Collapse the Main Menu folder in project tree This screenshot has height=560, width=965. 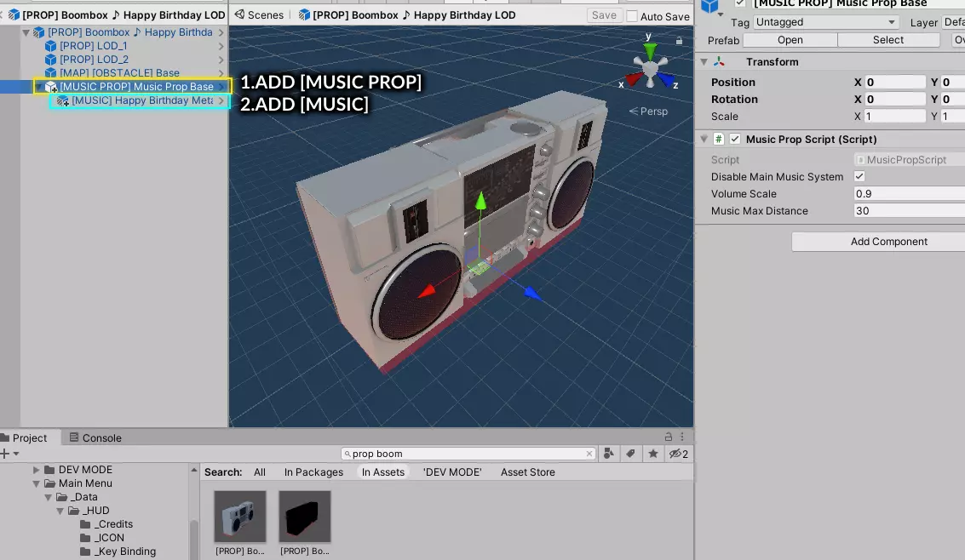37,483
